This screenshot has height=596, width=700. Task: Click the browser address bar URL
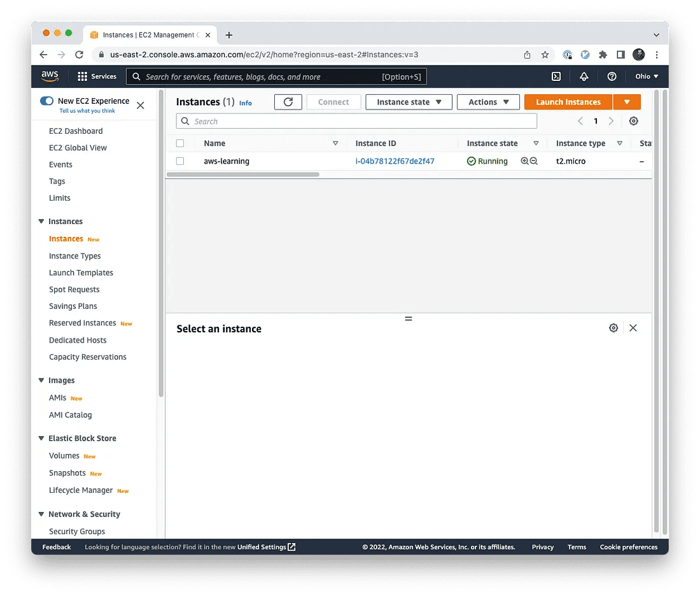click(264, 55)
